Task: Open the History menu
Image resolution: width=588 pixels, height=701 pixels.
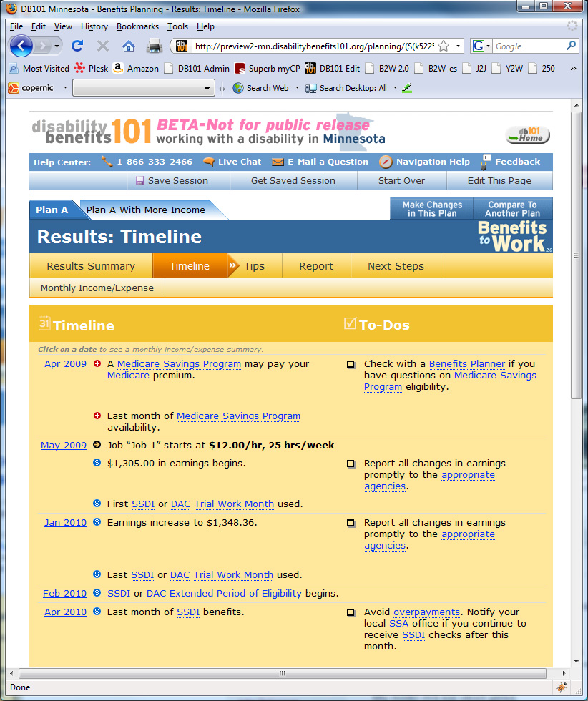Action: click(x=94, y=26)
